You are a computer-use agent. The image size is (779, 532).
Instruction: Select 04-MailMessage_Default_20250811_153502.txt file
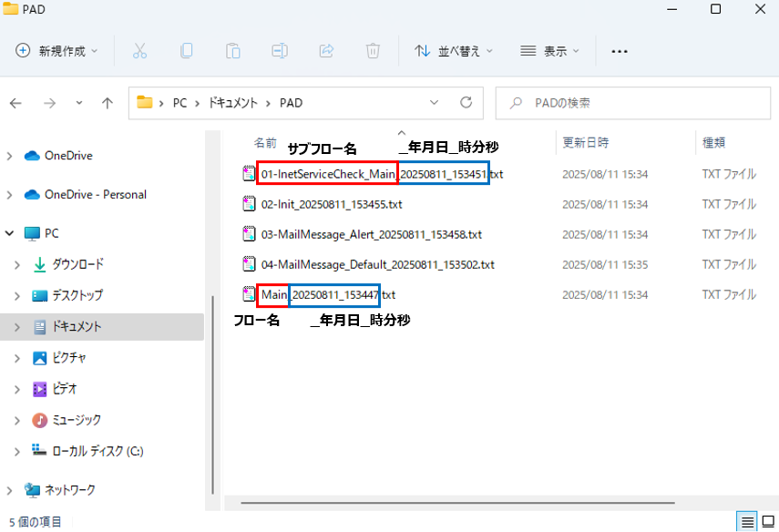click(377, 265)
